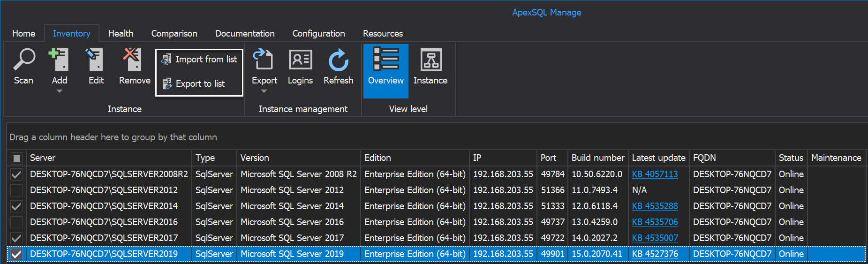Expand the Export button dropdown arrow
This screenshot has width=868, height=264.
264,91
